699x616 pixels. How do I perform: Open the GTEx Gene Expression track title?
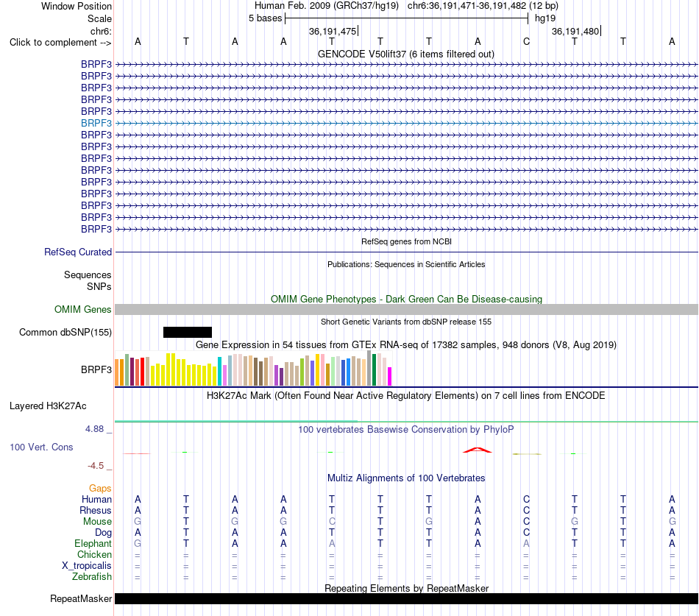point(406,345)
